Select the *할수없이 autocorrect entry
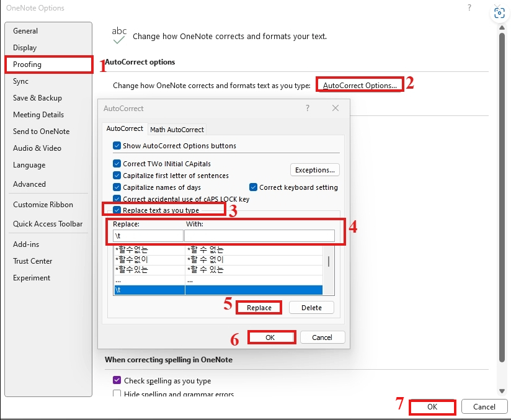The width and height of the screenshot is (511, 420). pos(218,260)
